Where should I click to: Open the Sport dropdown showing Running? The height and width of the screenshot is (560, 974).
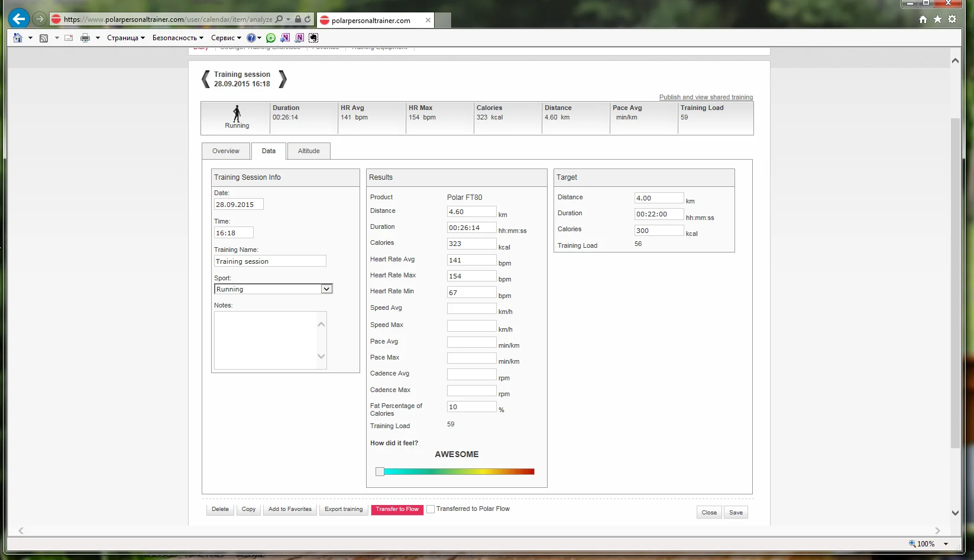[273, 289]
